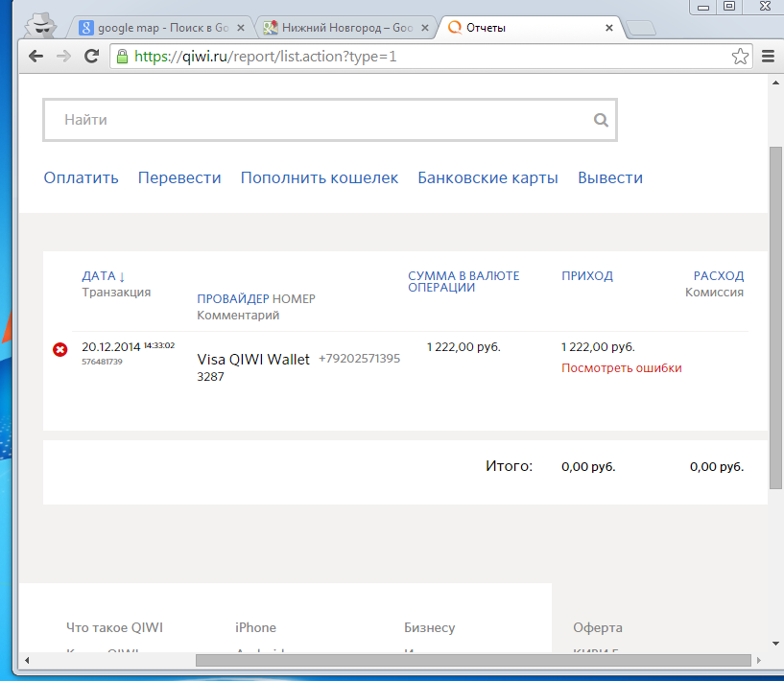Reload the page with the refresh icon

coord(91,56)
